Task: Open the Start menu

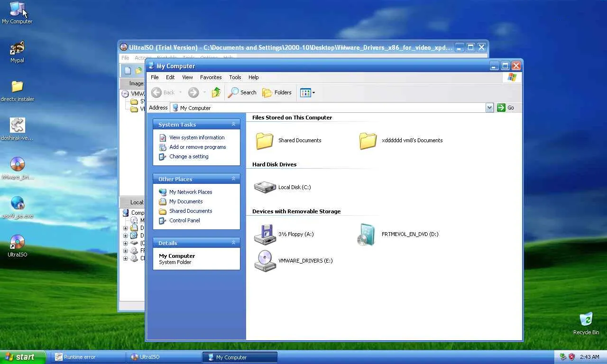Action: click(23, 357)
